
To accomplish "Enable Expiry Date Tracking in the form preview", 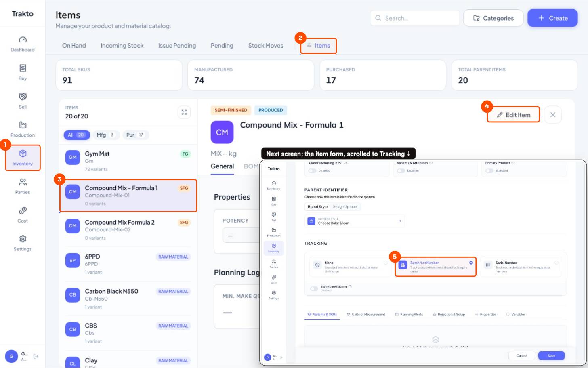I will coord(314,288).
